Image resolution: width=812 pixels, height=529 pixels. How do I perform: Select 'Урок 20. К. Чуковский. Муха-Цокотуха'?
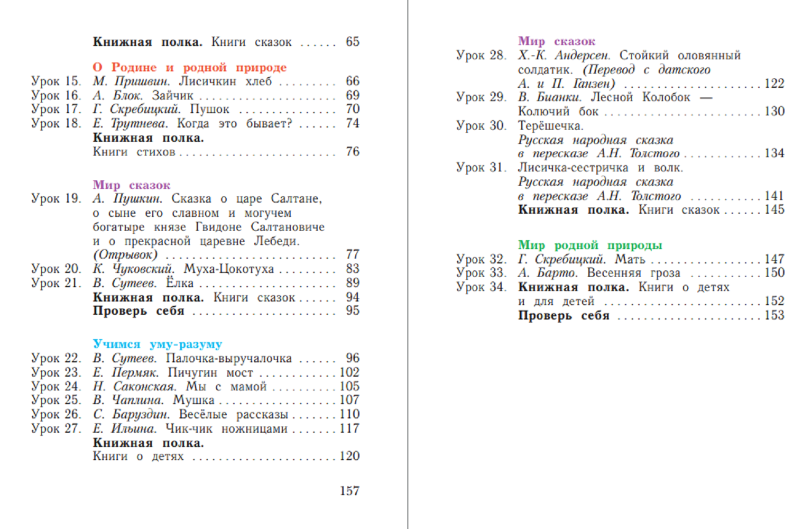pyautogui.click(x=195, y=269)
